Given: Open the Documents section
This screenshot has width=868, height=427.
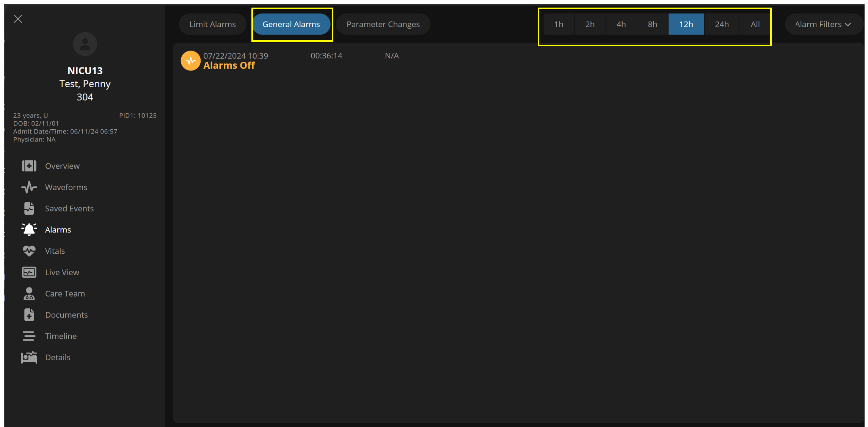Looking at the screenshot, I should [x=66, y=315].
